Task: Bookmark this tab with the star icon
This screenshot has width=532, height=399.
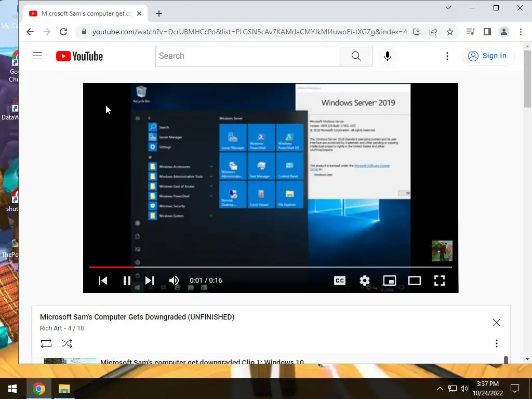Action: point(450,32)
